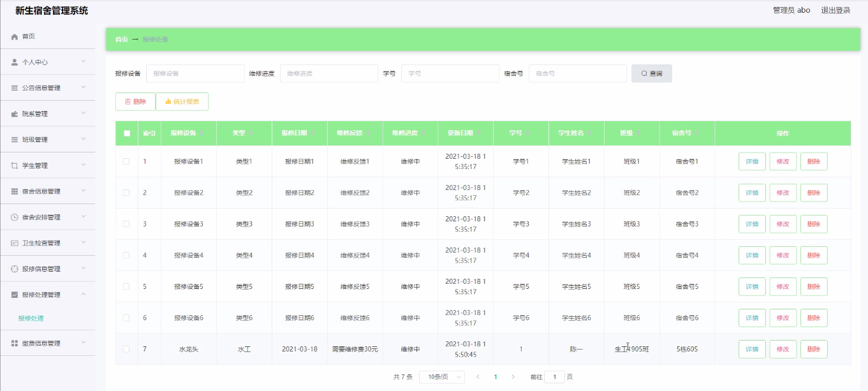
Task: Click 退出登录 to log out
Action: click(x=835, y=10)
